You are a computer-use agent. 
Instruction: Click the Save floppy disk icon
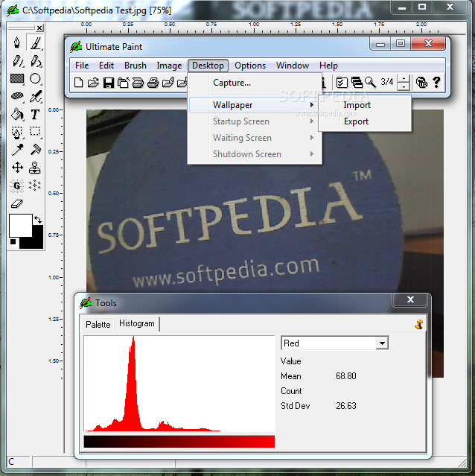(x=108, y=82)
